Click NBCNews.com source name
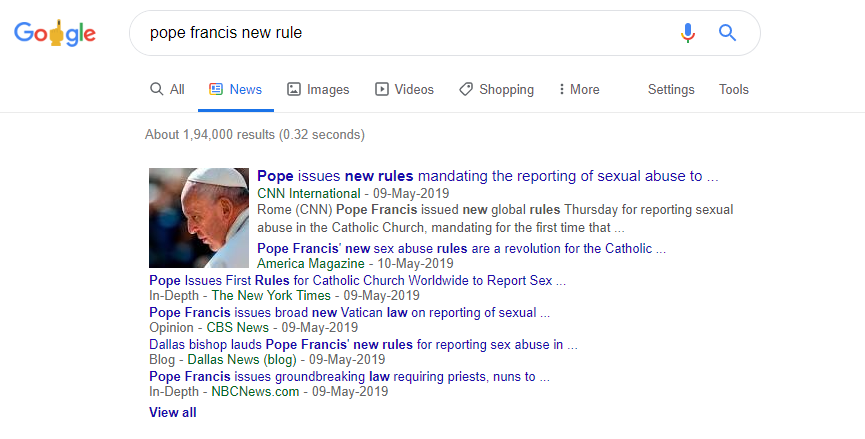This screenshot has width=865, height=439. click(x=255, y=392)
